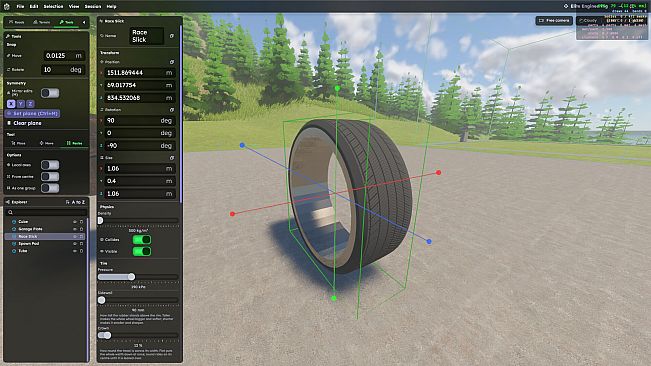This screenshot has width=651, height=366.
Task: Select the Y symmetry axis button
Action: (21, 104)
